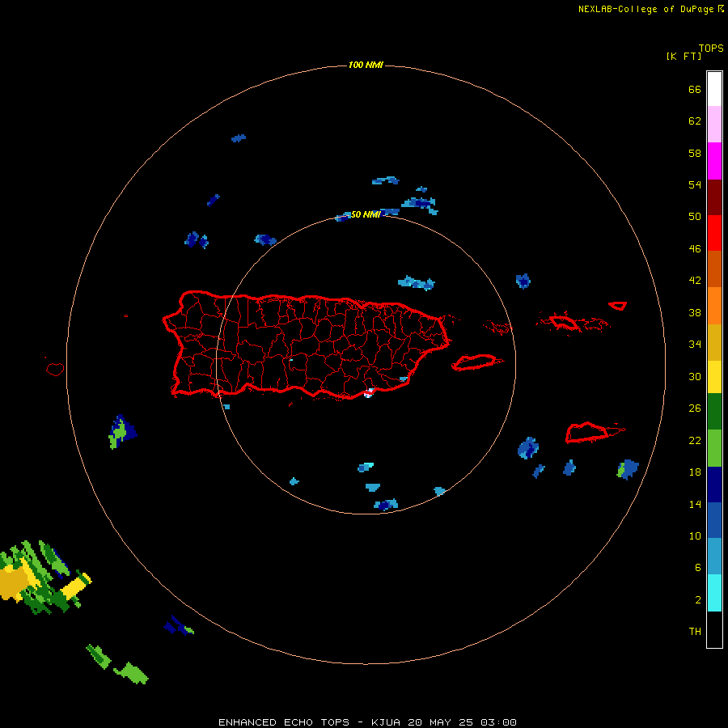
Task: Click the radar site marker on Puerto Rico's south coast
Action: 369,393
